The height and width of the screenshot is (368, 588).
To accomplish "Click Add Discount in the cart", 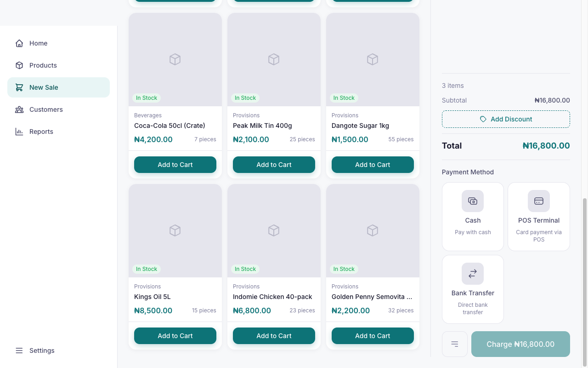I will (506, 119).
